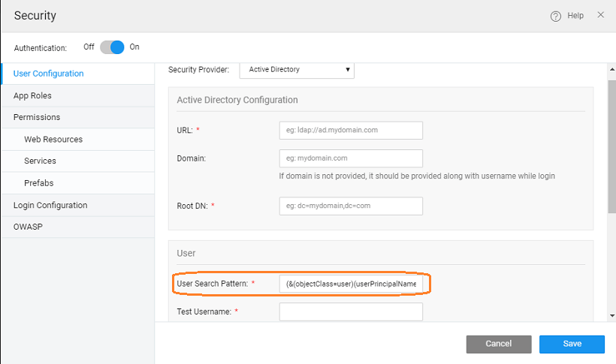616x364 pixels.
Task: Select Permissions in the sidebar
Action: click(37, 117)
